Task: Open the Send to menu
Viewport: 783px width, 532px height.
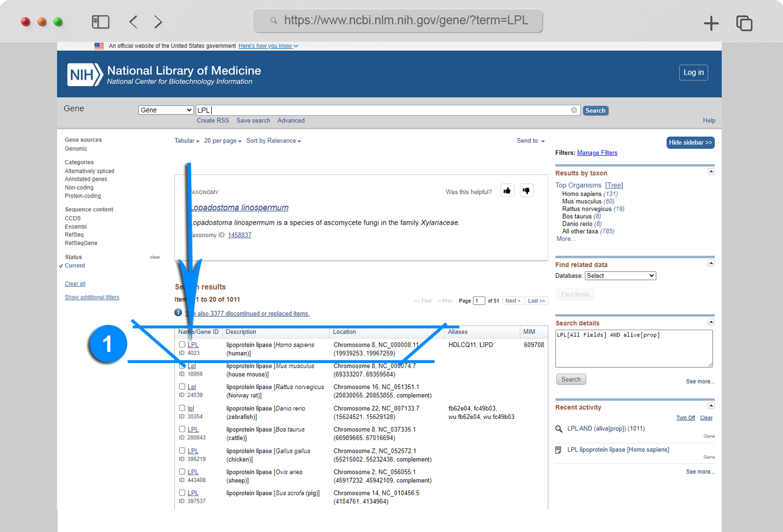Action: point(530,141)
